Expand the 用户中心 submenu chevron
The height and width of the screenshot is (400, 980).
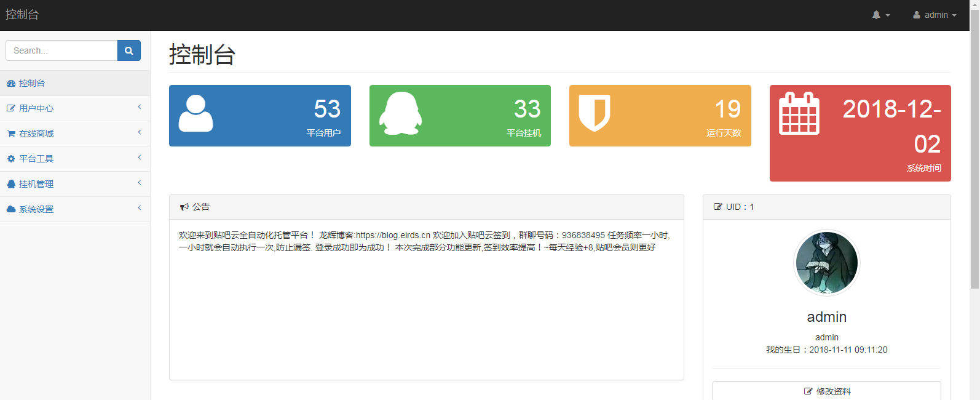click(140, 107)
